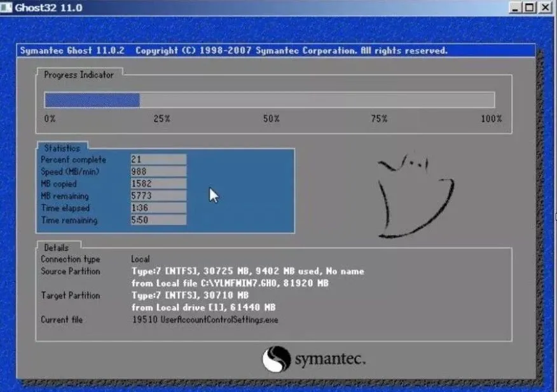The height and width of the screenshot is (392, 557).
Task: Click the blue mouse cursor arrow area icon
Action: click(x=212, y=195)
